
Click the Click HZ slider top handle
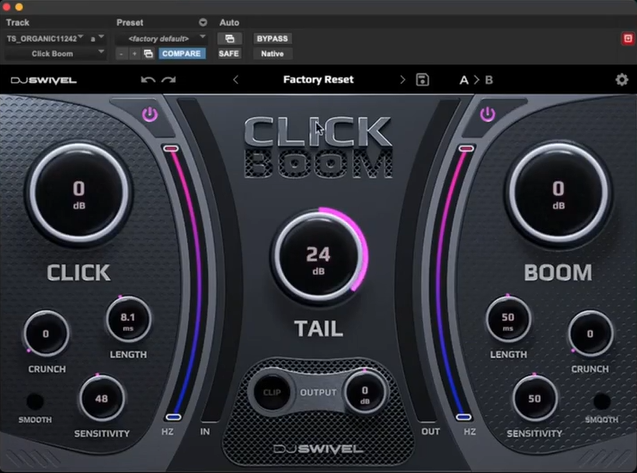(x=171, y=149)
